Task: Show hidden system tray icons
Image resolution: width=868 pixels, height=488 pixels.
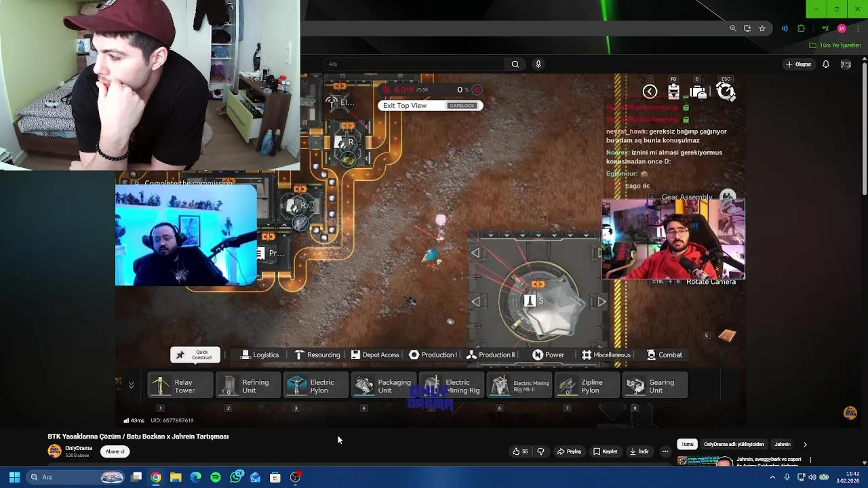Action: [772, 477]
